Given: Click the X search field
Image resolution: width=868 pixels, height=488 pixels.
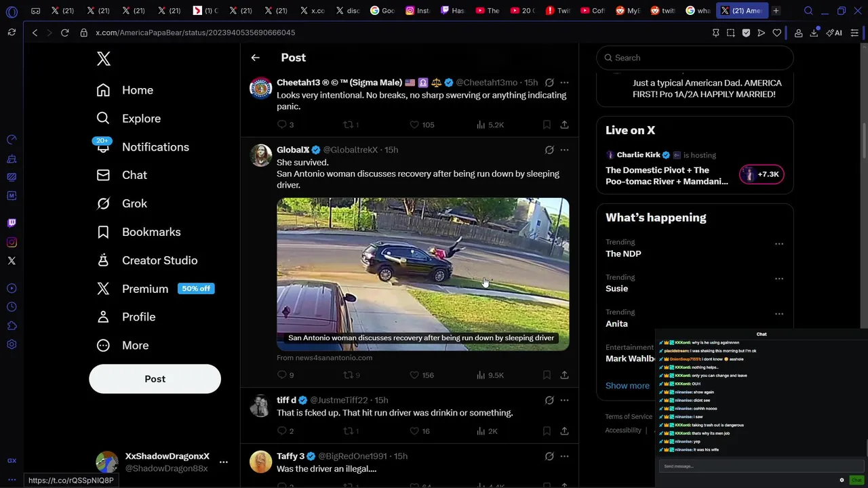Looking at the screenshot, I should coord(695,58).
